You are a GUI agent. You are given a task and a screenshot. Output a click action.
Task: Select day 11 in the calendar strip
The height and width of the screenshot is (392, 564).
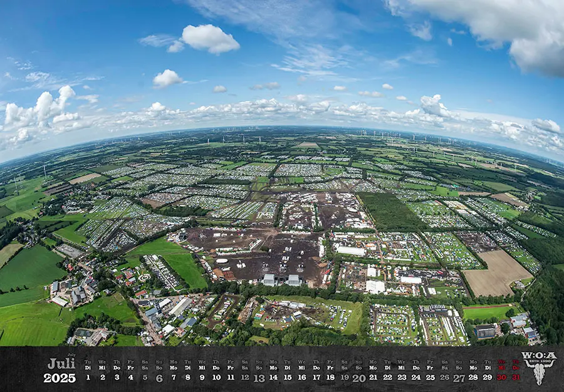(231, 377)
